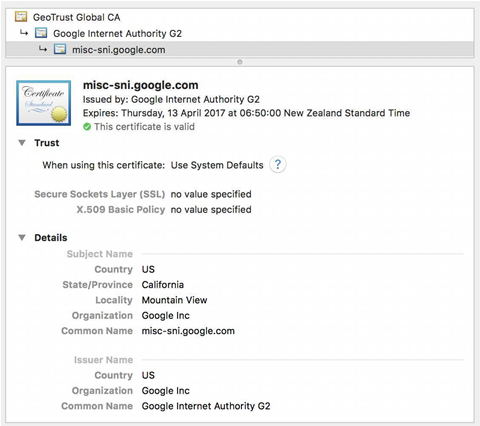Select the GeoTrust Global CA certificate icon
The width and height of the screenshot is (480, 426).
pyautogui.click(x=21, y=17)
